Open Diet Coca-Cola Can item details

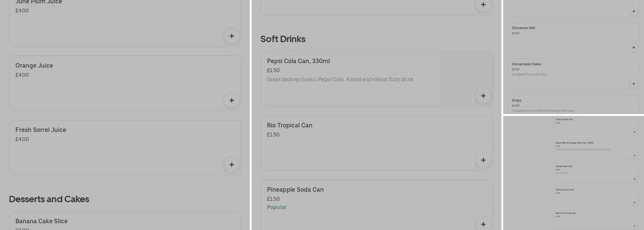click(565, 213)
